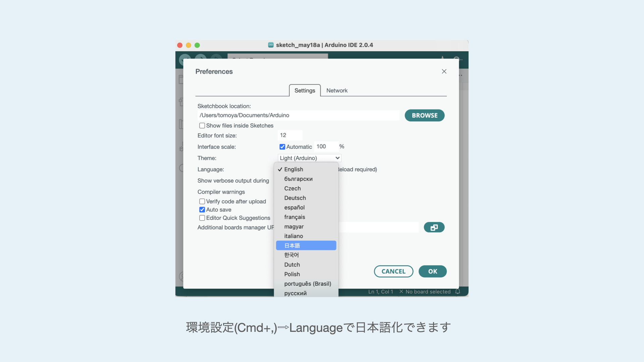Select Deutsch in the language dropdown
The image size is (644, 362).
[295, 198]
